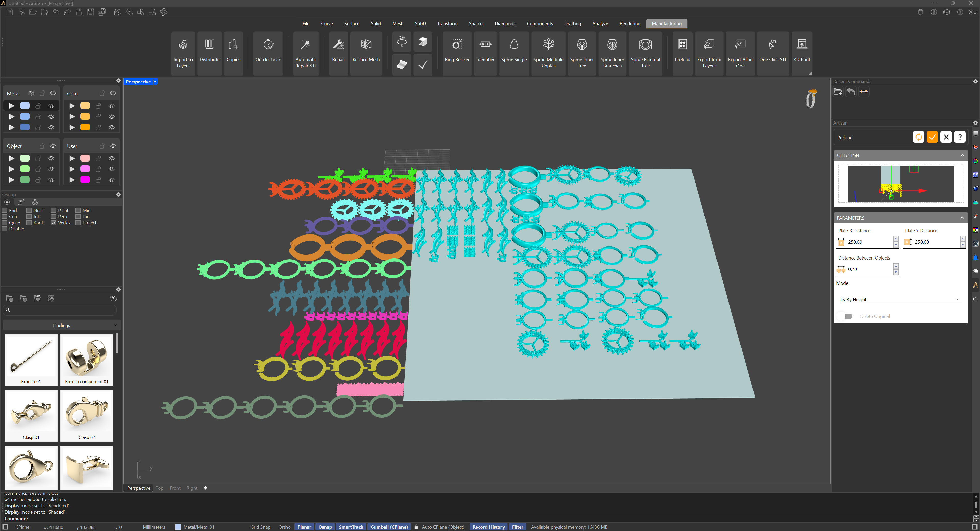Select the Repair tool
980x531 pixels.
pos(338,53)
